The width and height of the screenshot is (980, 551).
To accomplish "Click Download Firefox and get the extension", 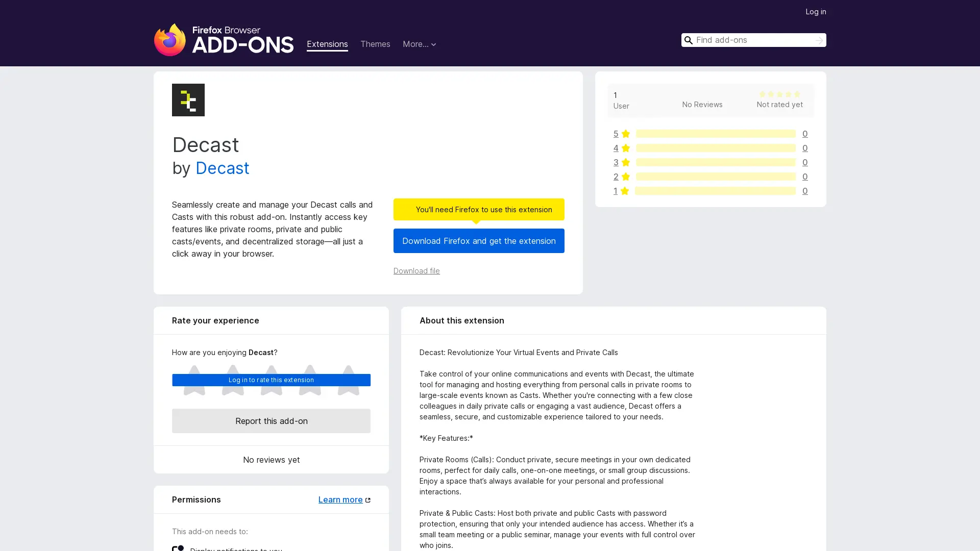I will tap(478, 241).
